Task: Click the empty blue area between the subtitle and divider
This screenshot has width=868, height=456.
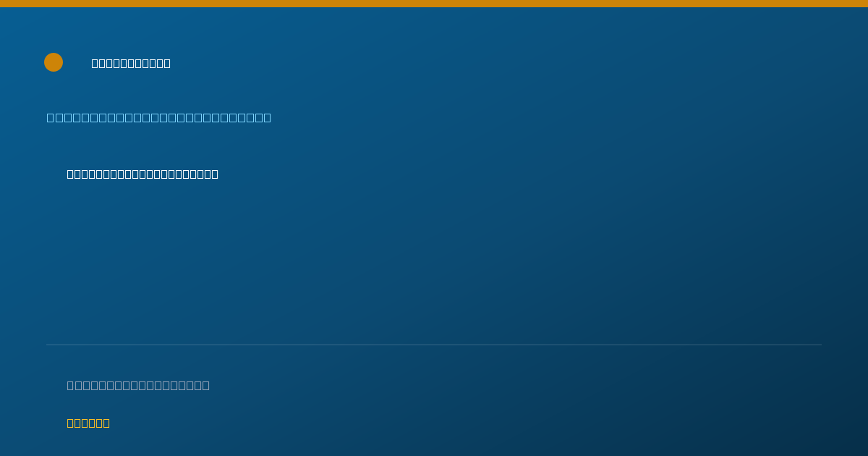Action: (x=434, y=261)
